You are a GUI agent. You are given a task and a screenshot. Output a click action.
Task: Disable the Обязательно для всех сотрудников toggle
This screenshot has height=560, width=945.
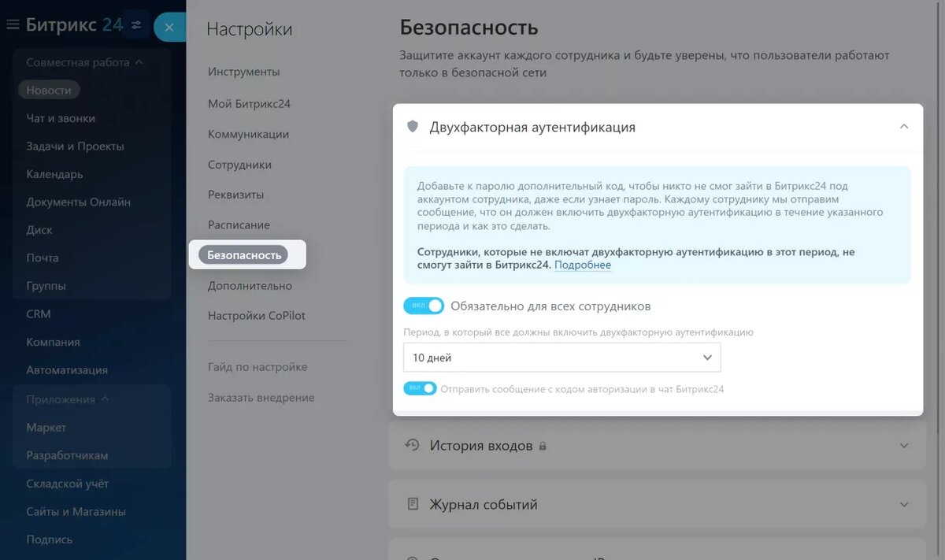pyautogui.click(x=424, y=306)
